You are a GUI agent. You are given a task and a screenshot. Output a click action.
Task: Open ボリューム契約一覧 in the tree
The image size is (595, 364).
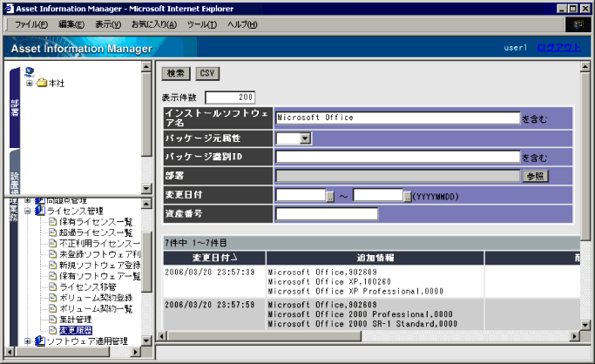click(96, 308)
